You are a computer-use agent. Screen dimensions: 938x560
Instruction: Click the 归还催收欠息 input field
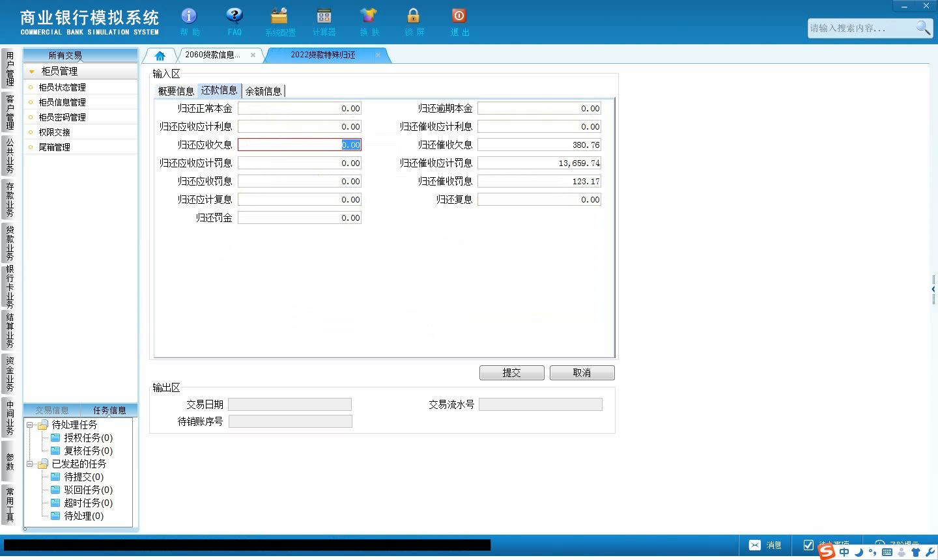pyautogui.click(x=539, y=145)
